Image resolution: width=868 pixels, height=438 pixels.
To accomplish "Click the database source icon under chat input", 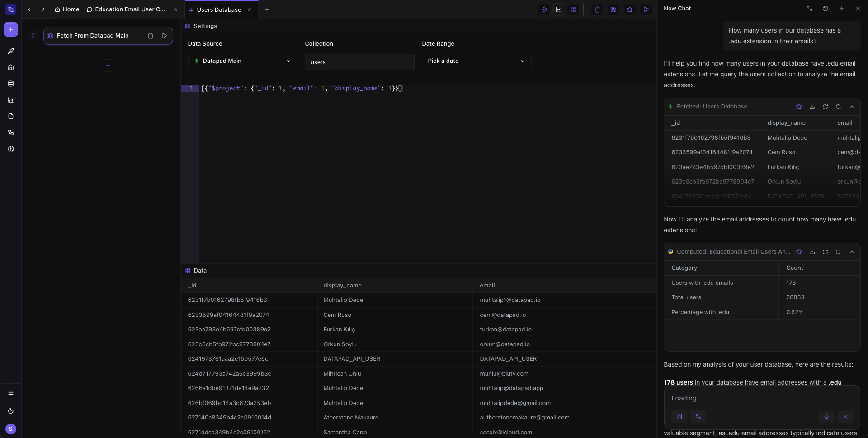I will pyautogui.click(x=679, y=417).
